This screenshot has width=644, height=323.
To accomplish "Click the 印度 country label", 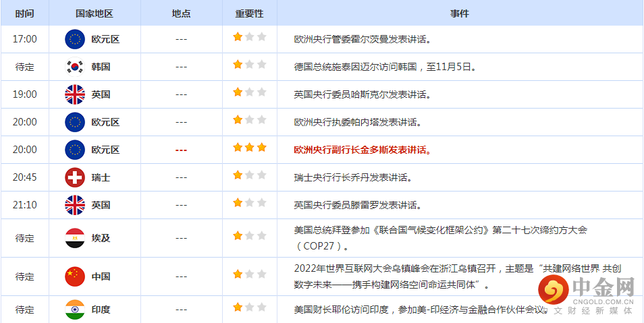I will tap(101, 310).
